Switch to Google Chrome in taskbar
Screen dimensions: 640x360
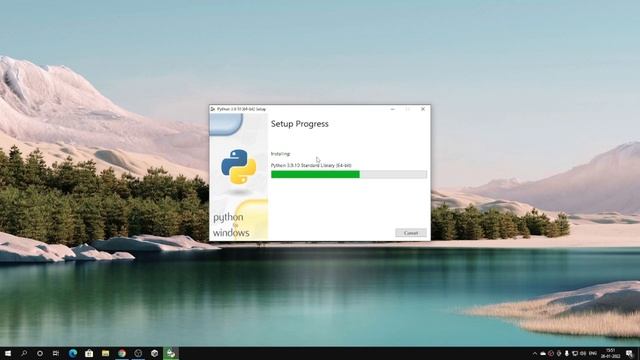pos(122,353)
